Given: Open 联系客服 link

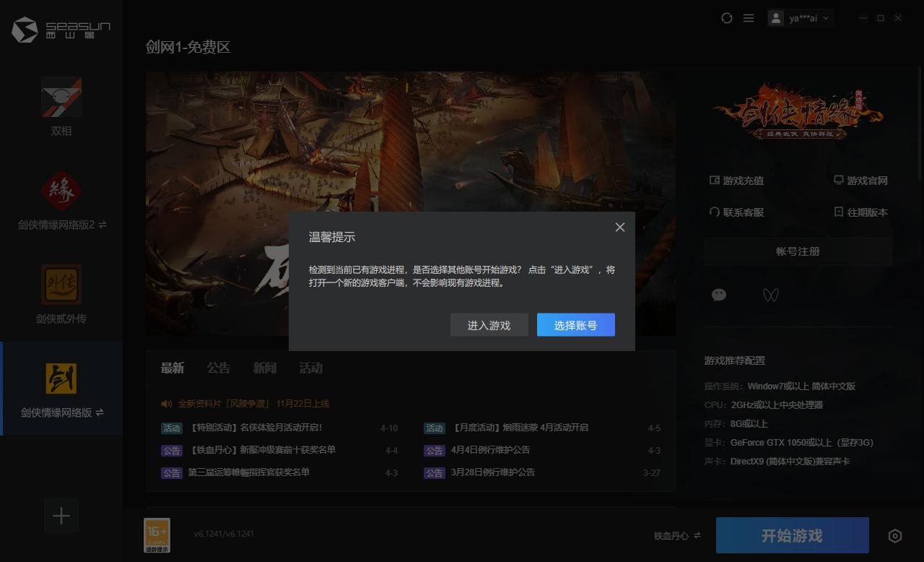Looking at the screenshot, I should coord(737,212).
